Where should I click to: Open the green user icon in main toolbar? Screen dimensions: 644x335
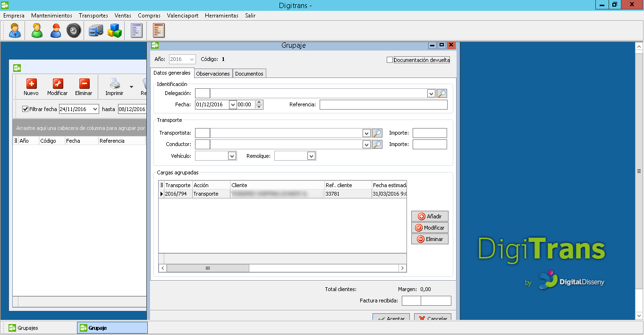(x=37, y=31)
